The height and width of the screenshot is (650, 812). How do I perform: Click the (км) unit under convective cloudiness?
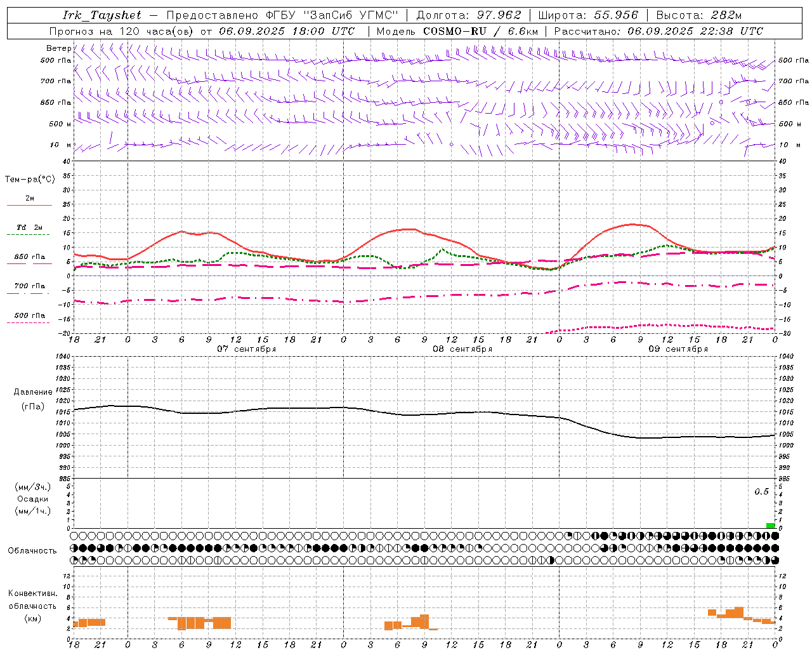click(33, 618)
